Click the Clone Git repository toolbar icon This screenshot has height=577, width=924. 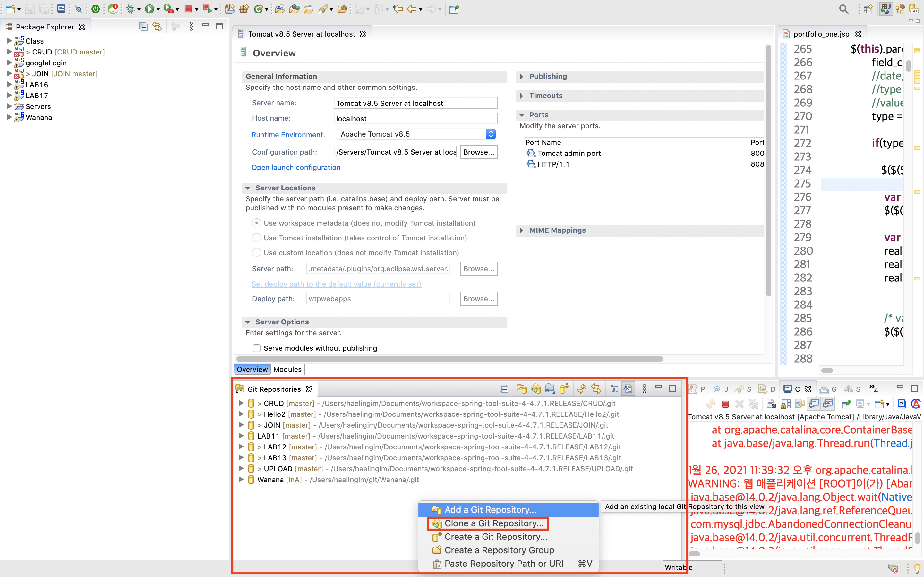(536, 389)
